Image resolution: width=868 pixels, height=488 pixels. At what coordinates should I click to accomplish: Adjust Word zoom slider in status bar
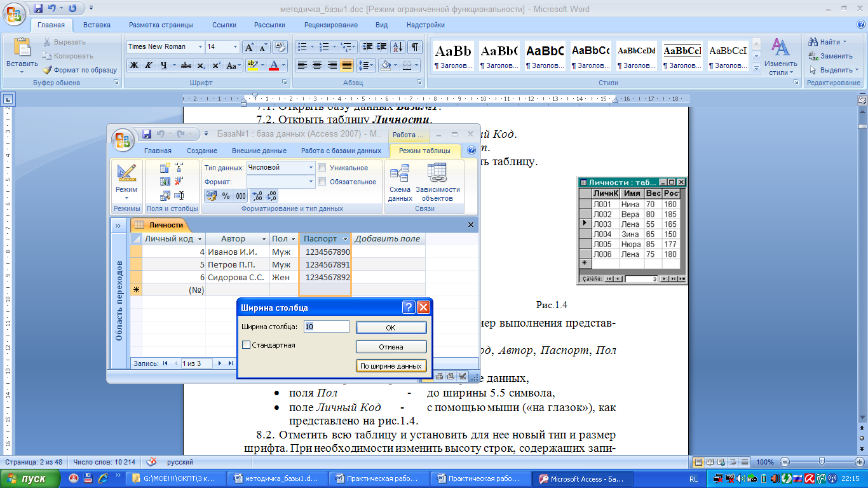[x=822, y=462]
